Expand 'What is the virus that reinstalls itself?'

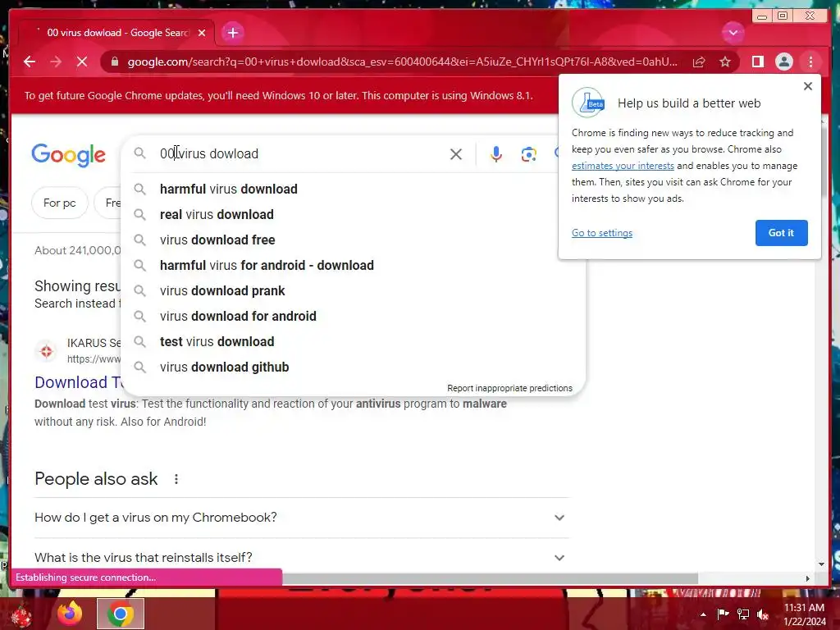301,558
